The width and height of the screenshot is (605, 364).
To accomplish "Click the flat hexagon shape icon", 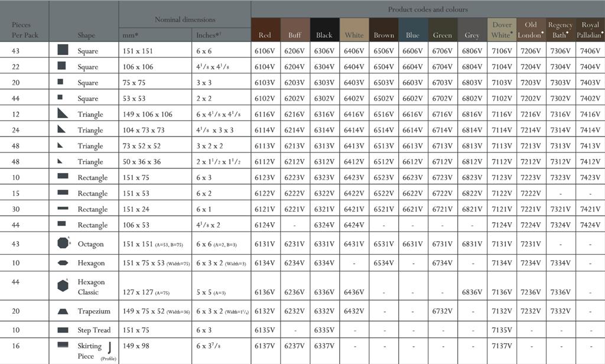I will click(63, 263).
